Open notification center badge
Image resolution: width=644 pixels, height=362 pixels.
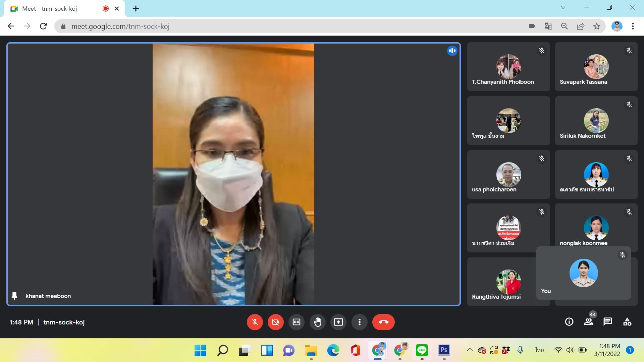point(630,350)
